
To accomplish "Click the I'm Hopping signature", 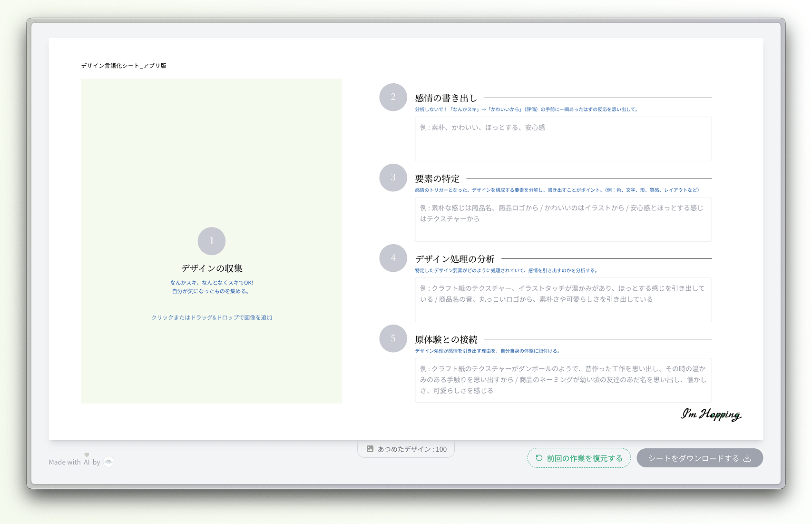I will click(711, 415).
